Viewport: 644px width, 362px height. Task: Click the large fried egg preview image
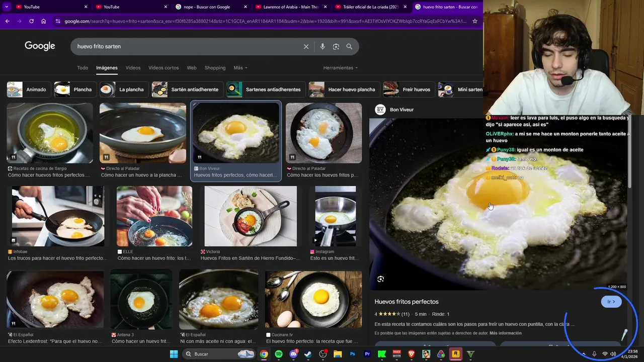498,204
